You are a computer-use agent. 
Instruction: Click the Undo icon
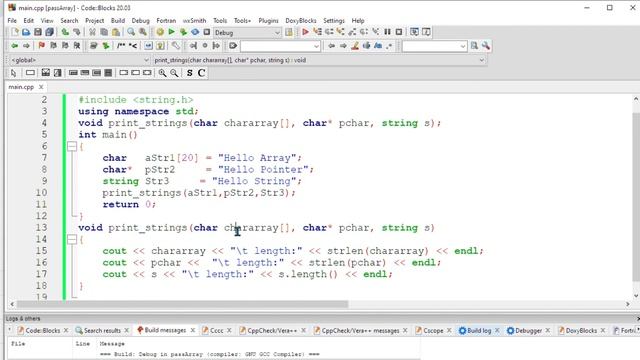pos(65,32)
